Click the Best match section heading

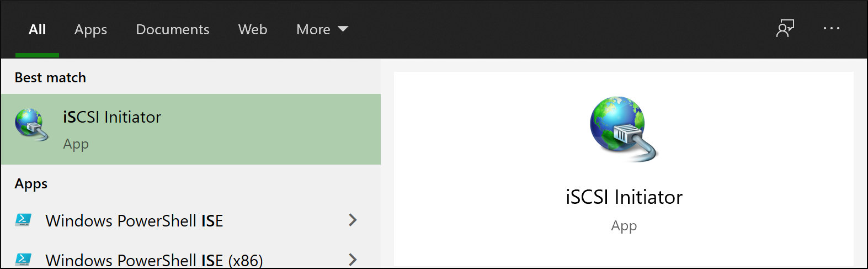tap(50, 77)
